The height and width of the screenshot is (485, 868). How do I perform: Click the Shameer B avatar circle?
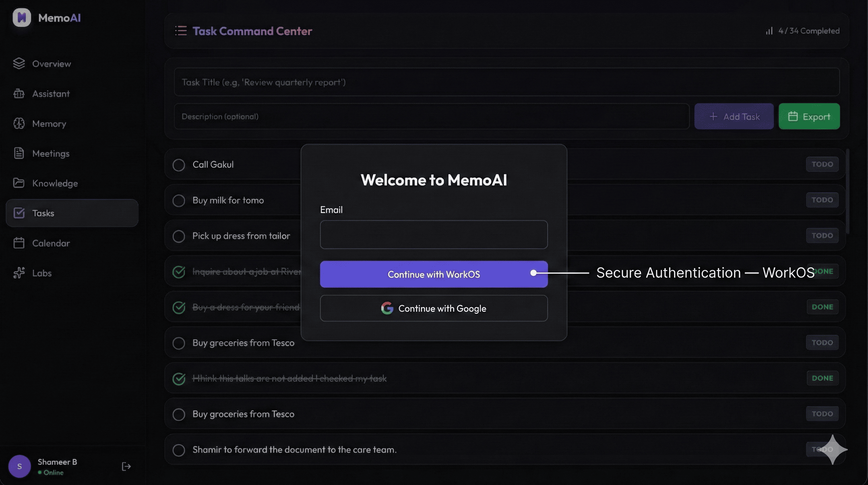click(20, 466)
